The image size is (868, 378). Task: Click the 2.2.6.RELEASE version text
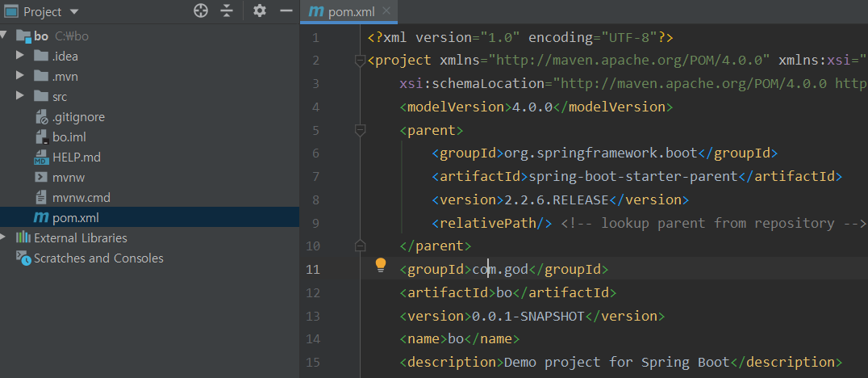point(555,199)
